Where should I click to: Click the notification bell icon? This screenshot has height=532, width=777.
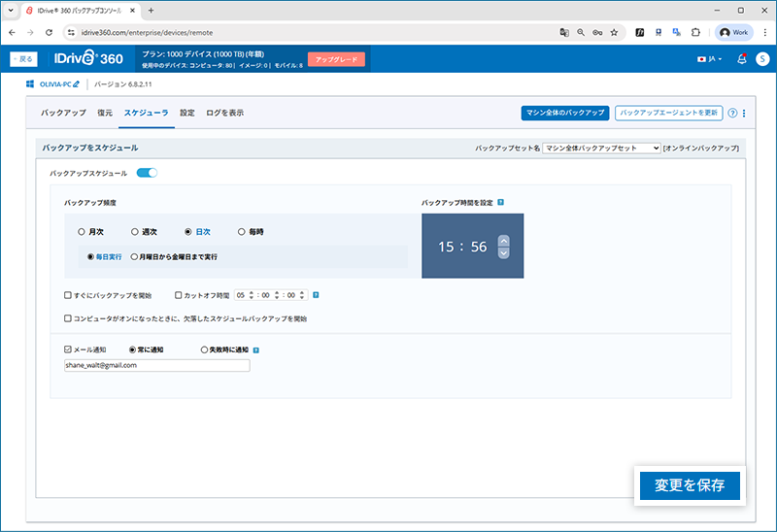(x=742, y=59)
